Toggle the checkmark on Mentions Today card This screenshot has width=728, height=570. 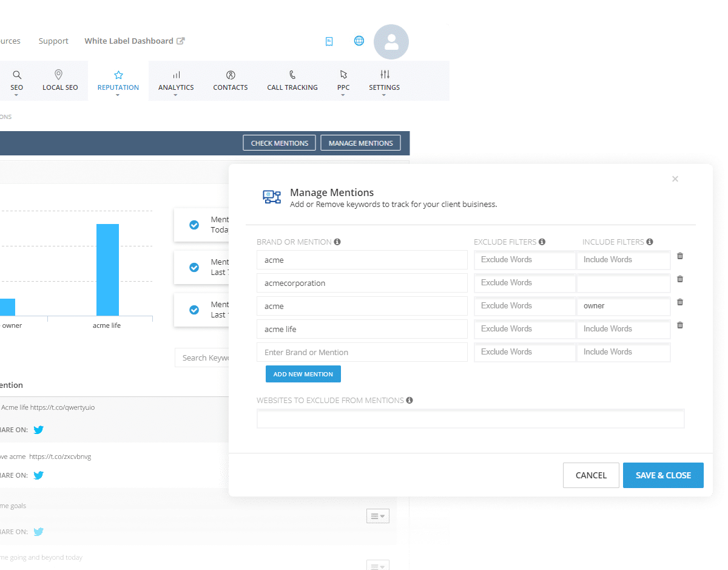coord(194,225)
